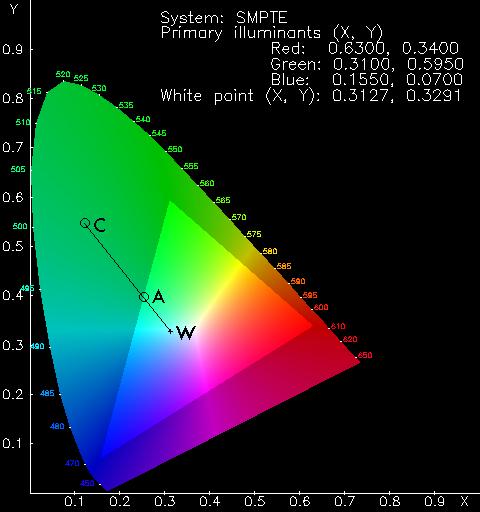Click the X-axis tick label "0.7"
Screen dimensions: 480x512
click(345, 501)
